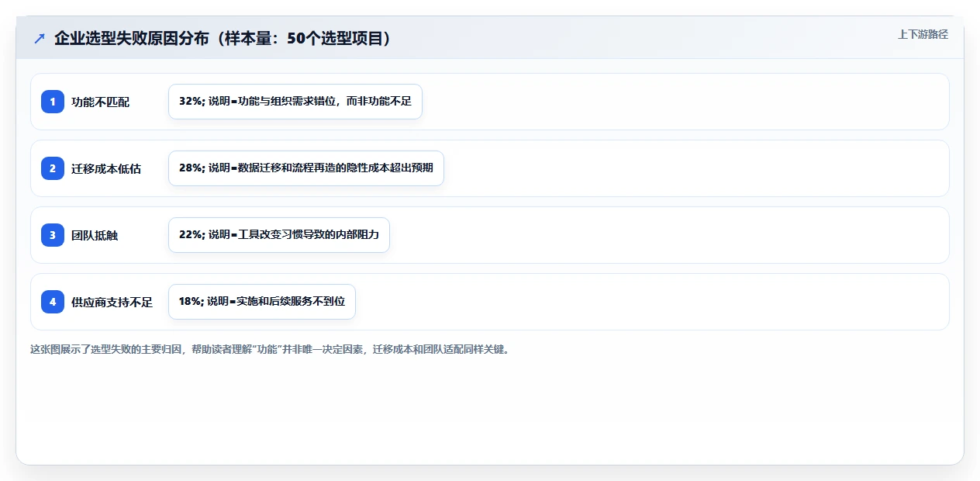
Task: Open the 18% 实施和后续服务不到位 description box
Action: [262, 302]
